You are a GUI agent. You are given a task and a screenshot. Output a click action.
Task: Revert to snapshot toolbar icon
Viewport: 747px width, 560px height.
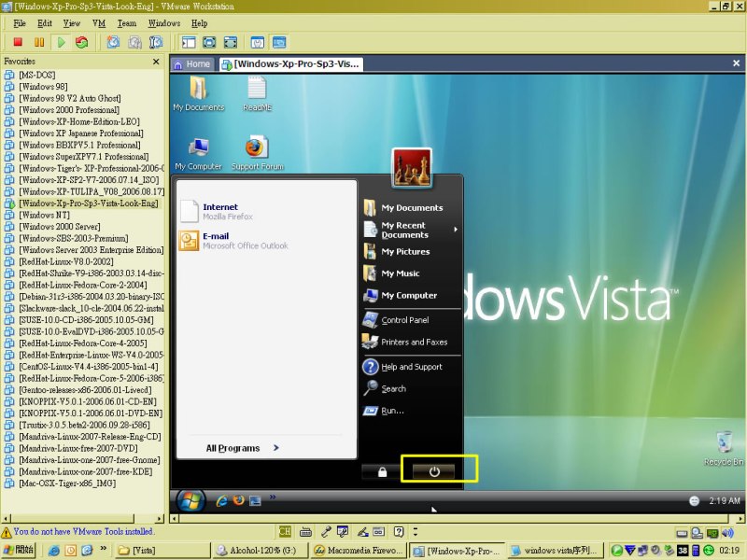coord(134,42)
